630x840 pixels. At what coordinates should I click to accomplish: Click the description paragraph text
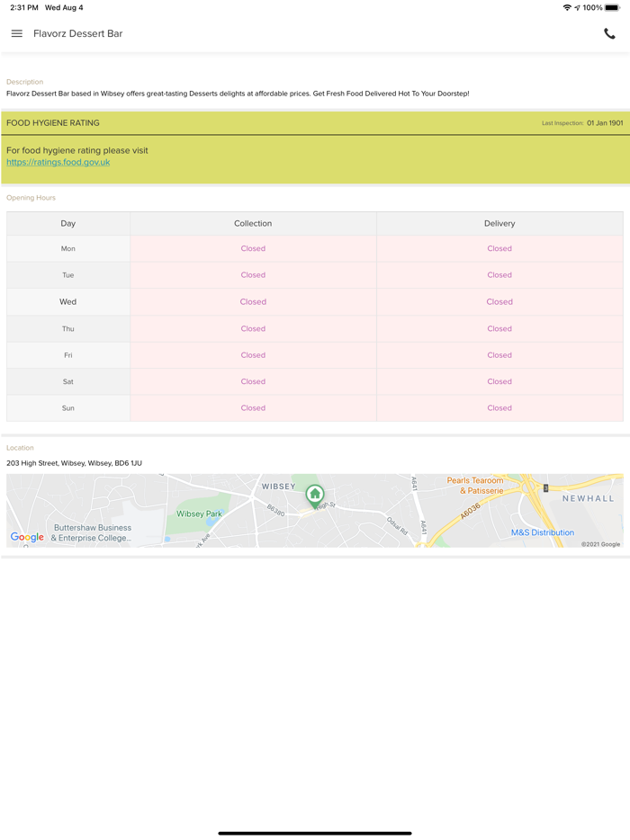click(x=238, y=94)
